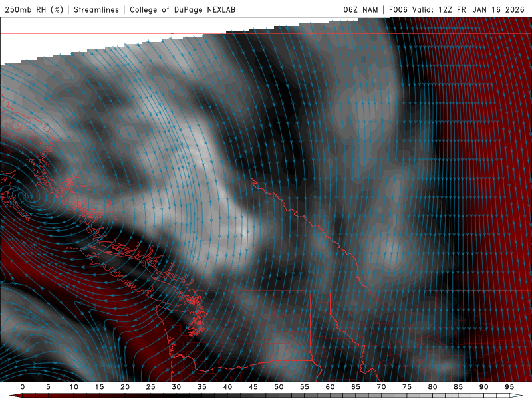This screenshot has height=399, width=532.
Task: Click the colorbar scale label "80"
Action: click(x=432, y=387)
